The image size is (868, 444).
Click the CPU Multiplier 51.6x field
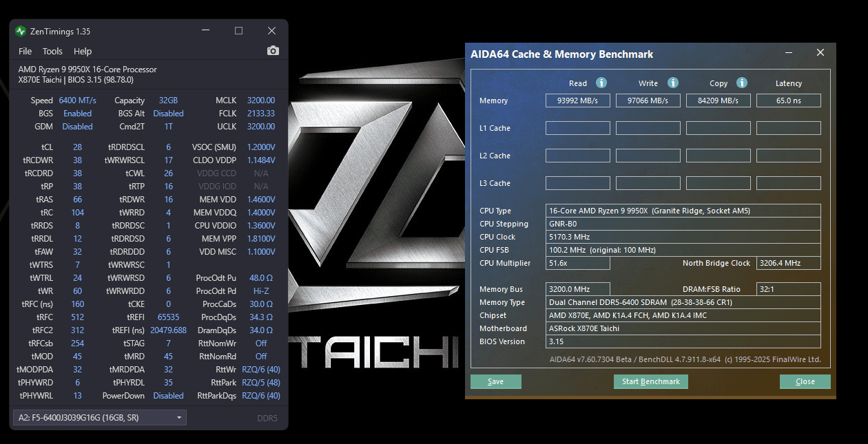point(578,263)
